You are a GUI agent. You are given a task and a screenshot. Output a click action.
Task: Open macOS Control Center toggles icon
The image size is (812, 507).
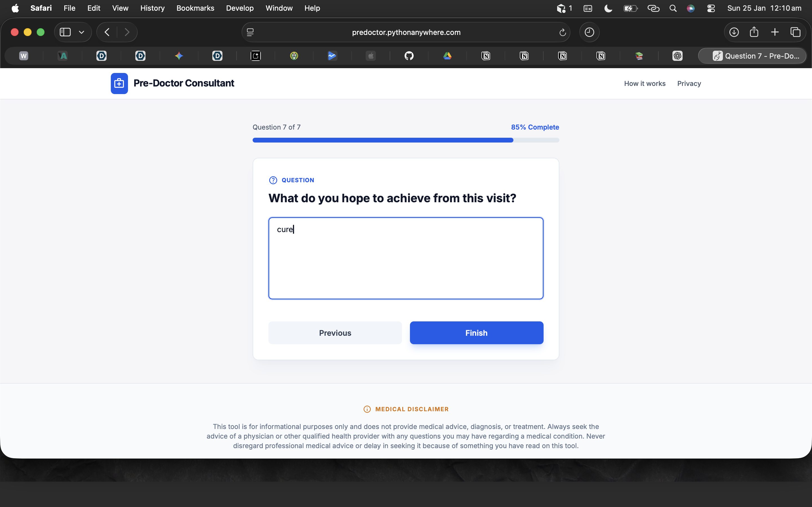click(x=711, y=8)
